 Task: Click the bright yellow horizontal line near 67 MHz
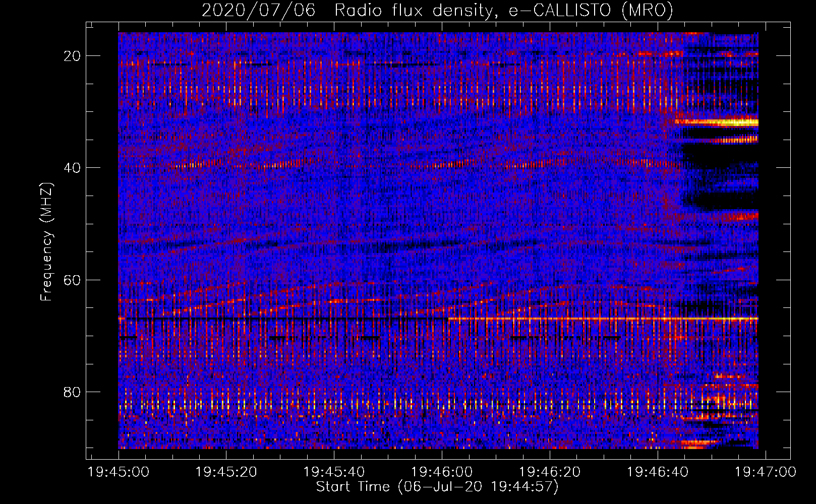coord(603,319)
